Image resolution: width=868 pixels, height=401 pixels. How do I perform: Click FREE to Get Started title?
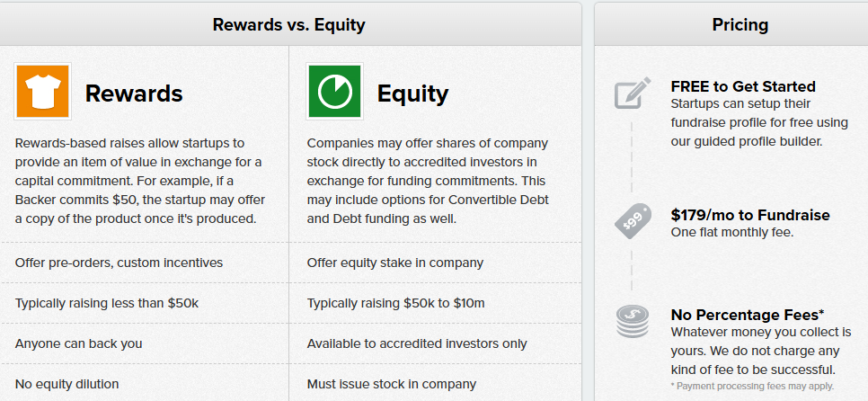(x=743, y=86)
